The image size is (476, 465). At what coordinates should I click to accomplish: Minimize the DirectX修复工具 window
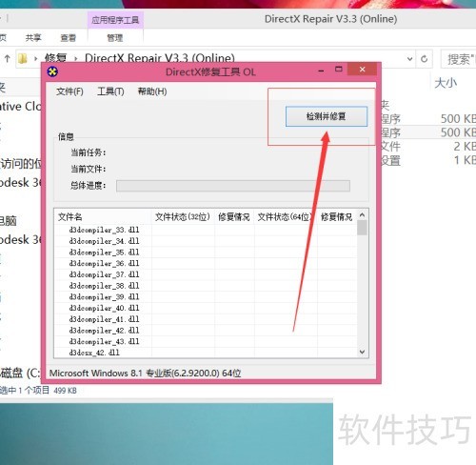pos(321,71)
